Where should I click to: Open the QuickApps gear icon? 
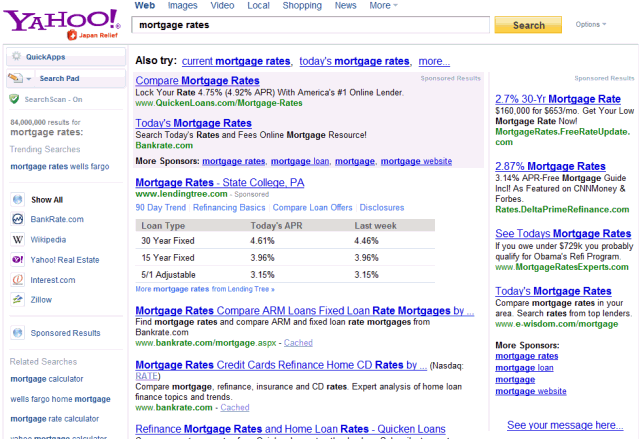coord(16,56)
